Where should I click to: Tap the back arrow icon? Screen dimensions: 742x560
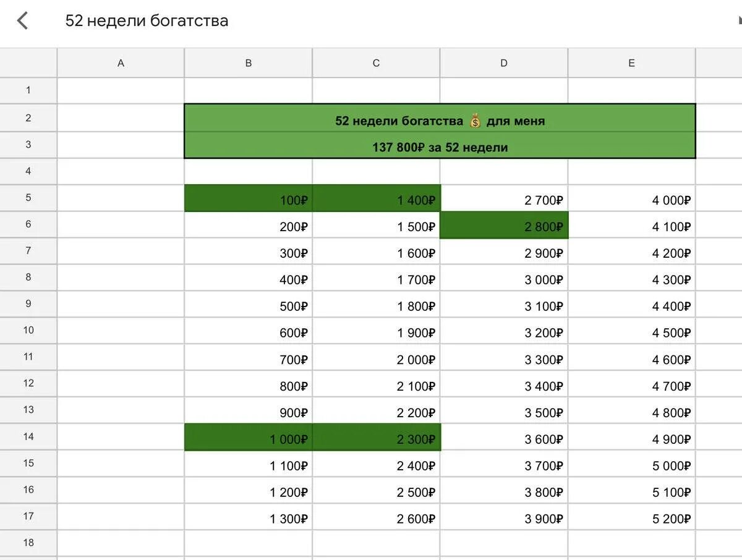coord(22,20)
